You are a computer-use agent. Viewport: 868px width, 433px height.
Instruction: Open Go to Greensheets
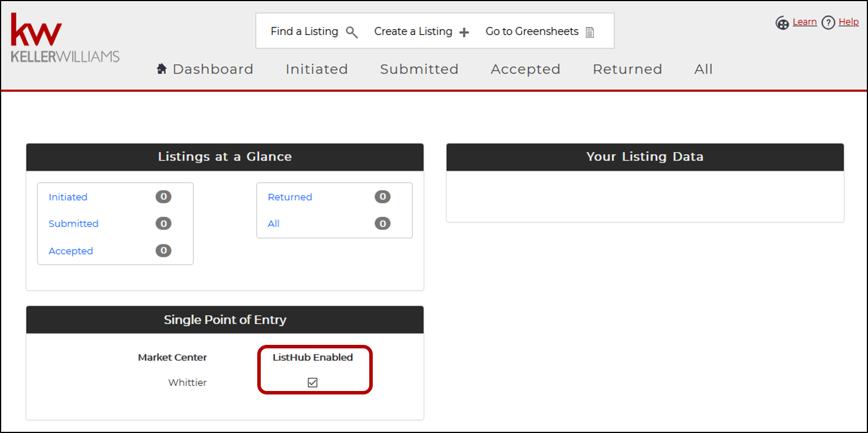pos(540,32)
